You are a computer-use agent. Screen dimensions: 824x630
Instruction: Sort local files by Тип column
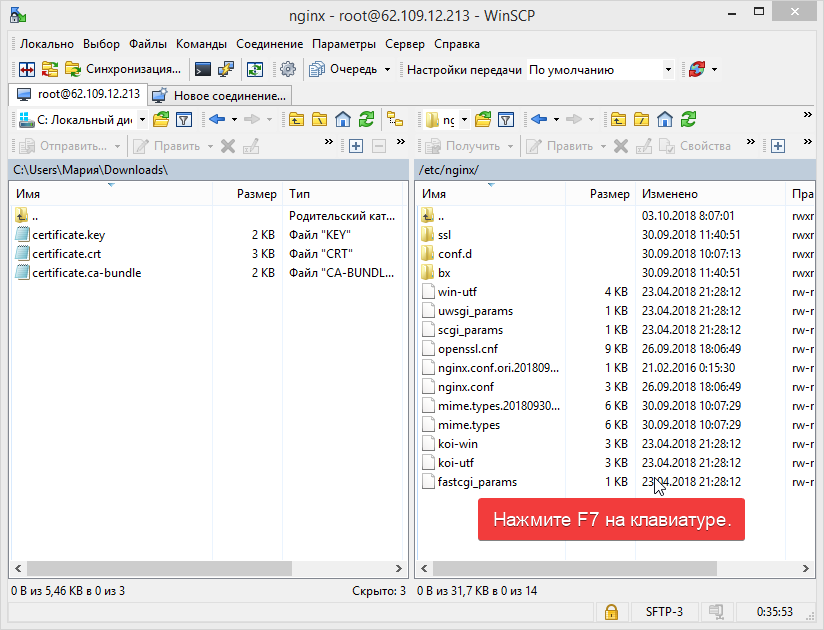(x=343, y=194)
